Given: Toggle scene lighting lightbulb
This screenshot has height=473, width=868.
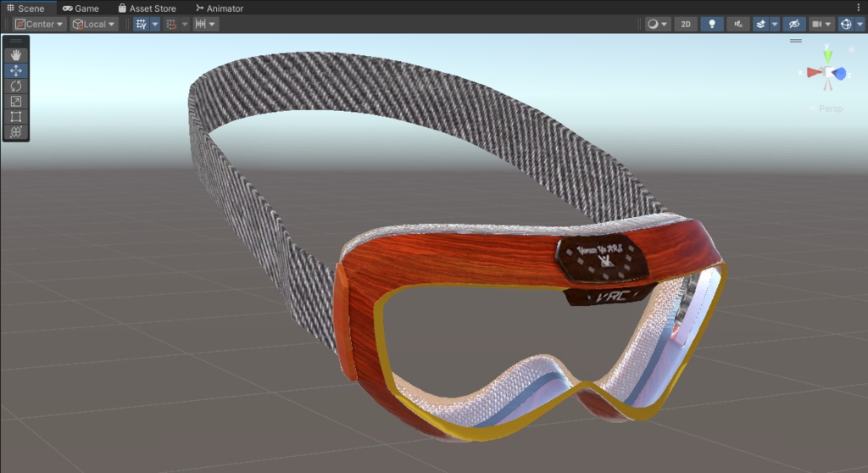Looking at the screenshot, I should [712, 24].
